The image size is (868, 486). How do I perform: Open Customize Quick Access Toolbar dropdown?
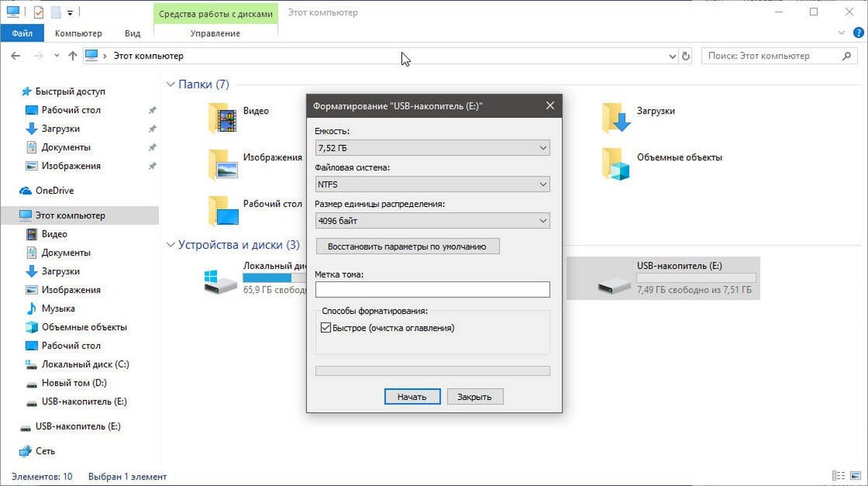click(x=69, y=12)
